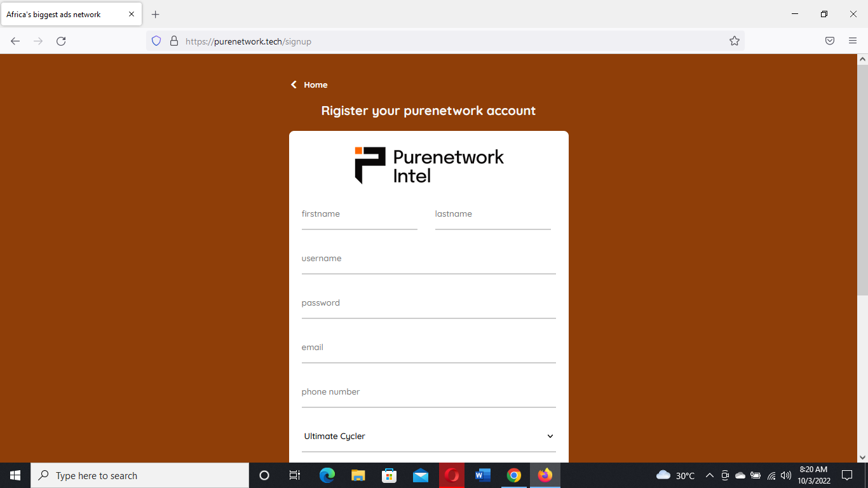Go to Home via the back link
This screenshot has height=488, width=868.
[x=309, y=85]
